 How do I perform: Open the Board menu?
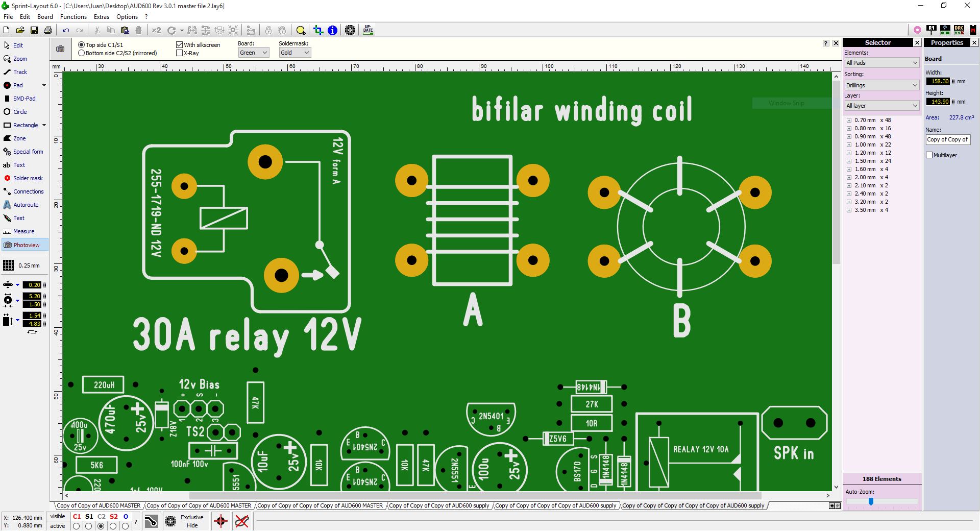click(45, 17)
